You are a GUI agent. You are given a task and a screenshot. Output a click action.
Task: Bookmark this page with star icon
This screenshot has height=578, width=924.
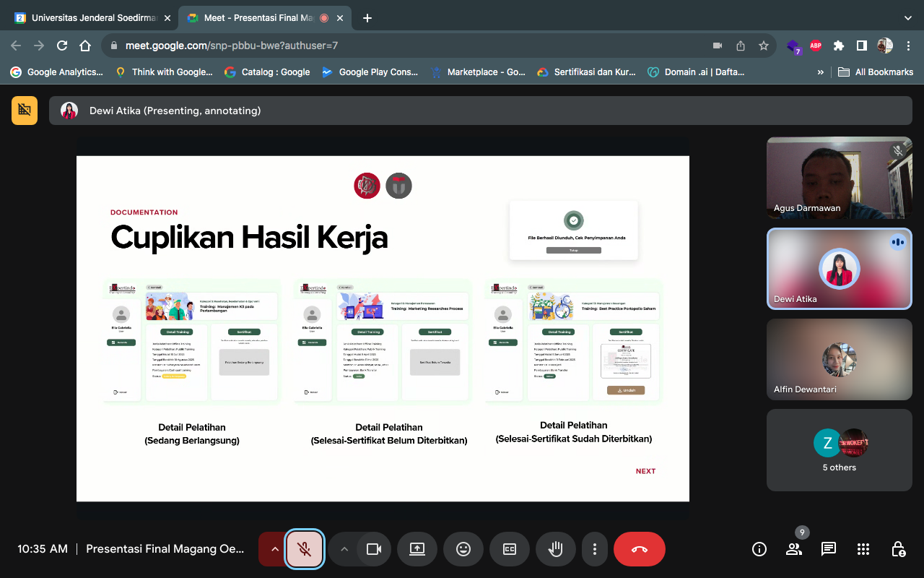coord(764,46)
